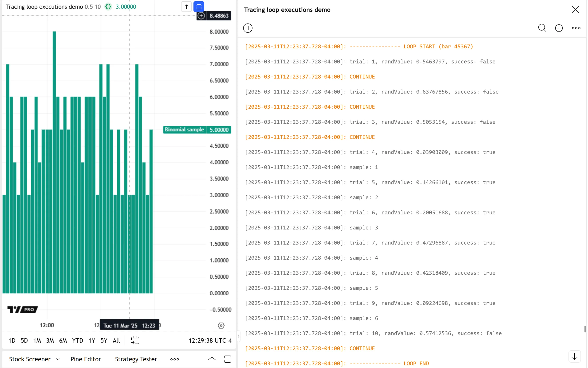Image resolution: width=588 pixels, height=368 pixels.
Task: Switch to the Strategy Tester tab
Action: [136, 359]
